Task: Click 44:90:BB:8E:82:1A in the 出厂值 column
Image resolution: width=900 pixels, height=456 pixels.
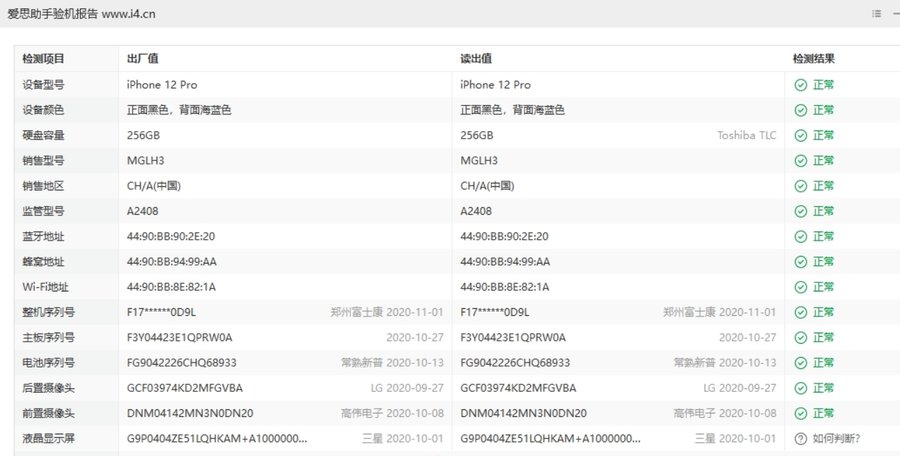Action: (171, 287)
